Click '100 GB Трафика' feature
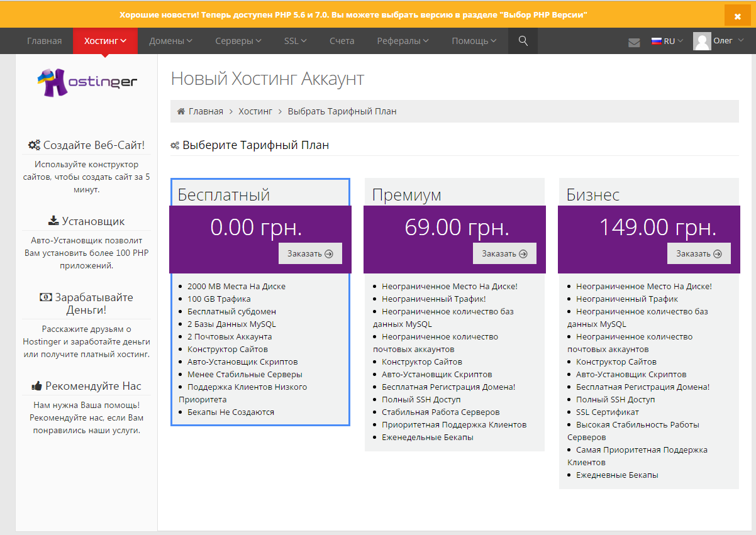Viewport: 756px width, 535px height. click(219, 299)
